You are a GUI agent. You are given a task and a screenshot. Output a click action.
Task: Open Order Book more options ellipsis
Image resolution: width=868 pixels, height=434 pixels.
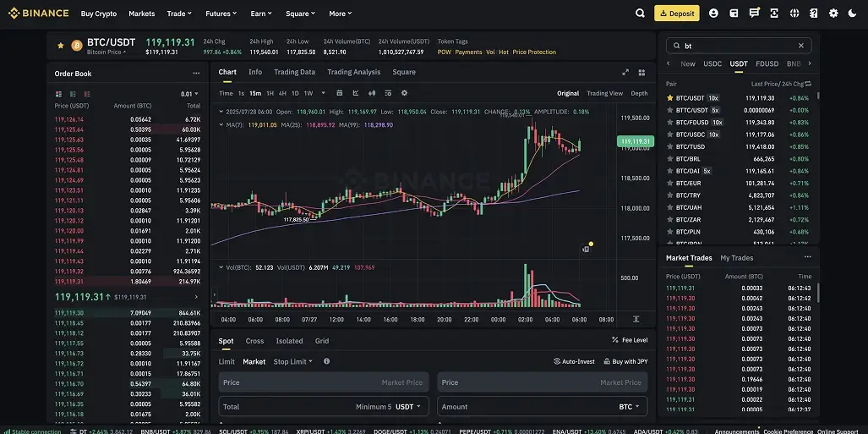[x=196, y=73]
